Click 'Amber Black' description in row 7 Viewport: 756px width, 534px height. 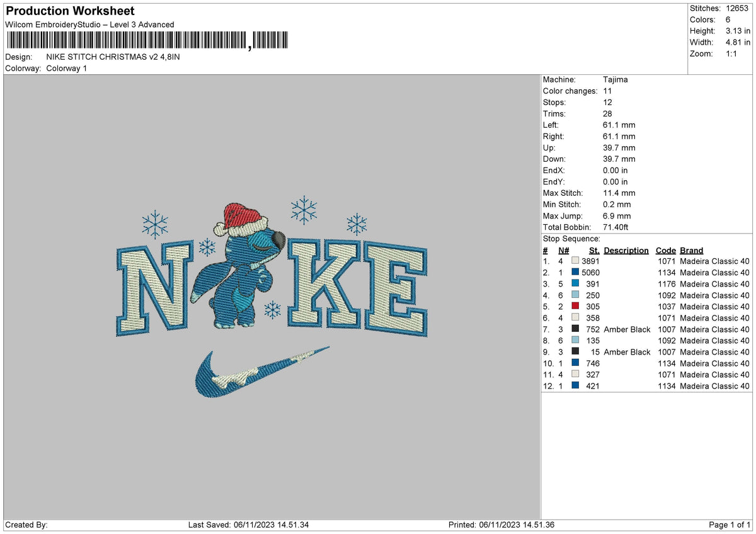point(627,329)
